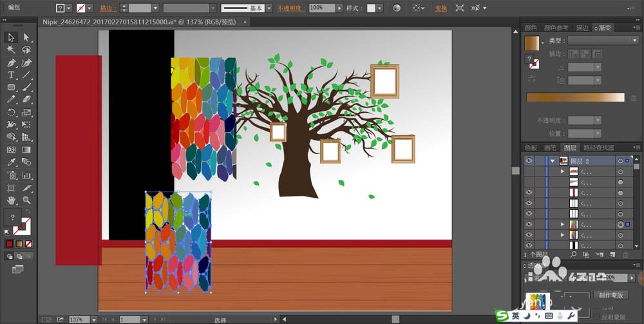Select the Pencil tool

[11, 99]
